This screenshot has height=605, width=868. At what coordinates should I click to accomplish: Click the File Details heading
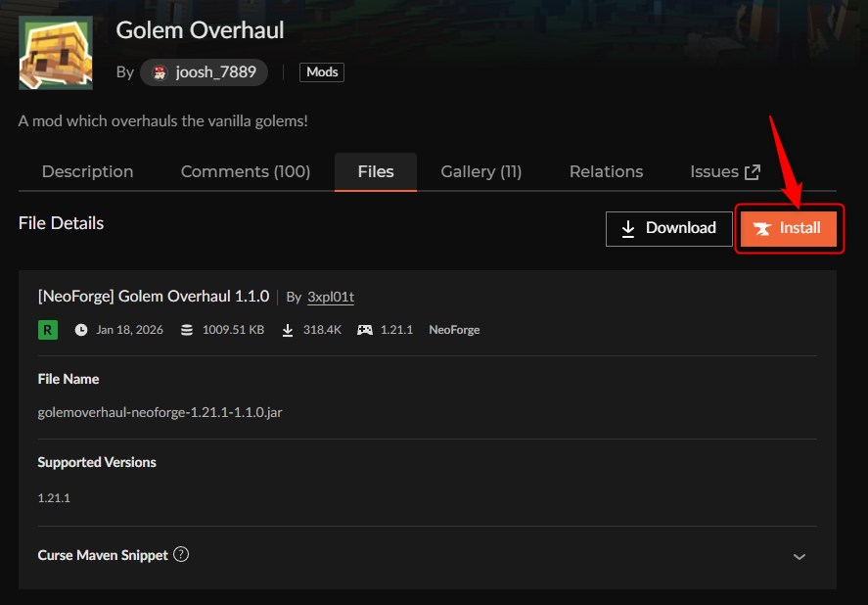(x=61, y=223)
